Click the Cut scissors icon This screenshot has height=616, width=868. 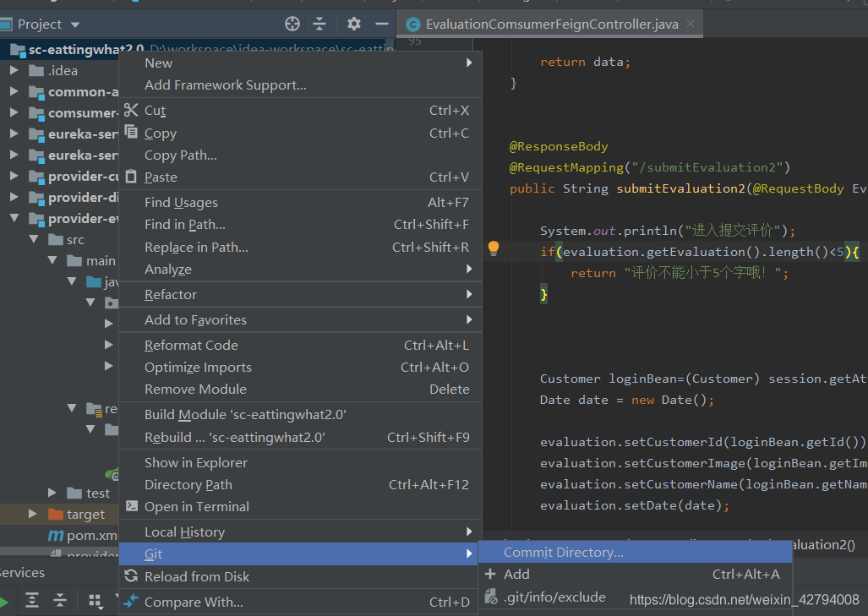click(x=131, y=110)
